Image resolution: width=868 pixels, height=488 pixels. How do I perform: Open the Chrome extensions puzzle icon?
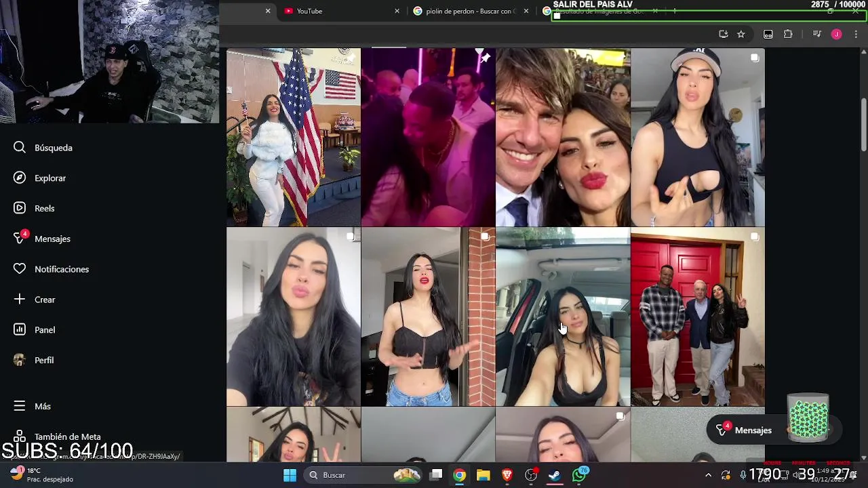pos(788,34)
